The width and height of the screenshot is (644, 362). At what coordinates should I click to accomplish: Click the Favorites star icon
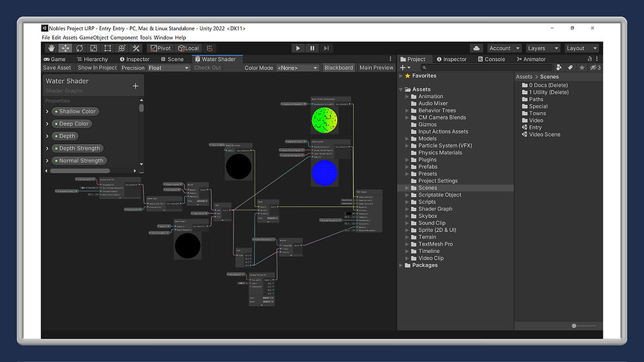[x=407, y=76]
